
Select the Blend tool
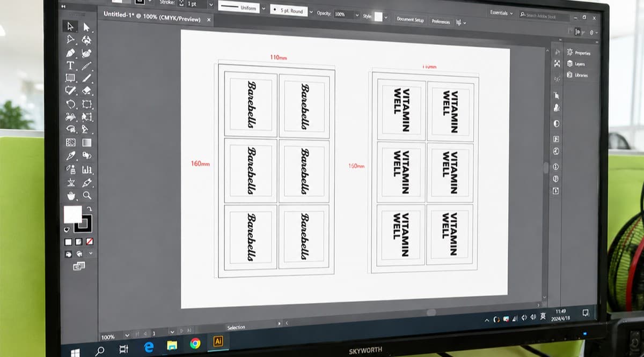tap(87, 156)
